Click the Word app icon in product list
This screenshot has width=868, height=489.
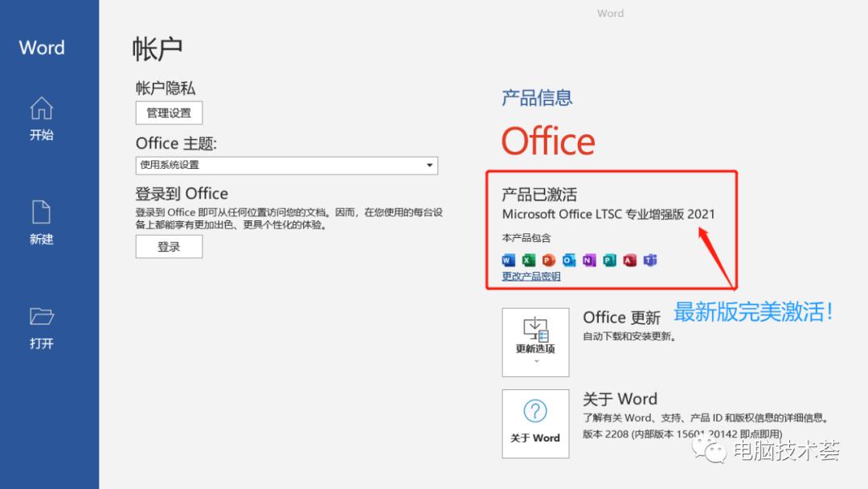tap(508, 260)
